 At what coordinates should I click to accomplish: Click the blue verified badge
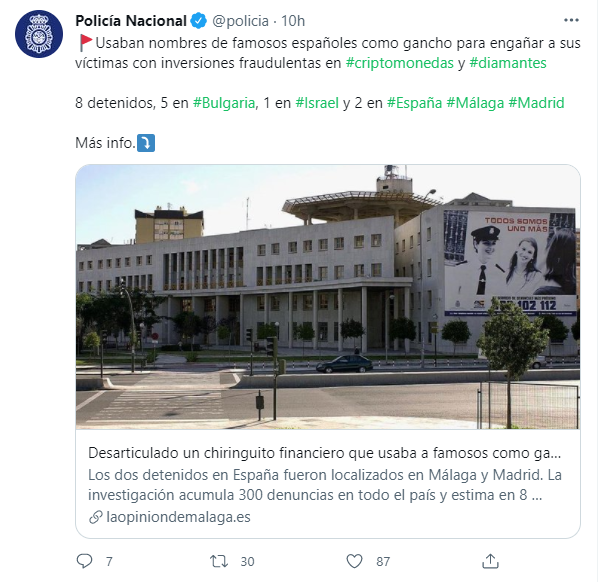pyautogui.click(x=199, y=21)
